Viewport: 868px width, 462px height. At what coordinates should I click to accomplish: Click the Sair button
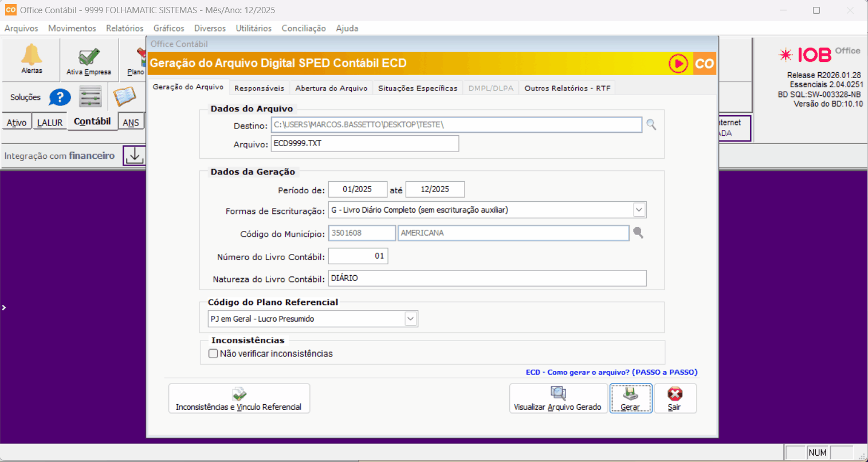pos(675,398)
